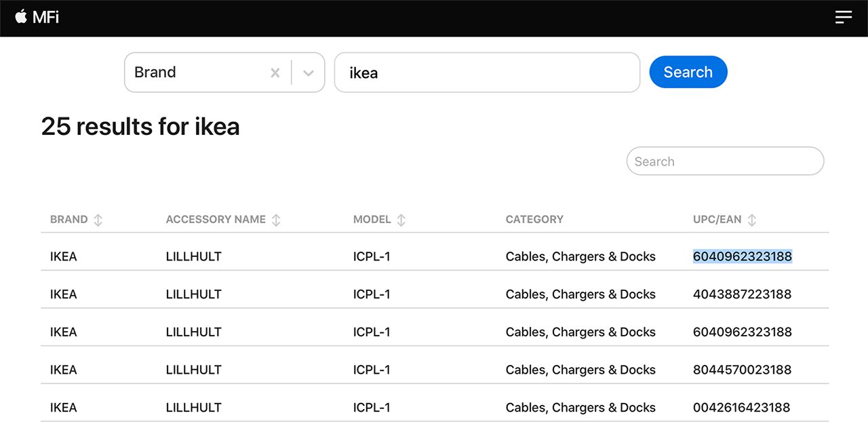Click ICPL-1 in the row with UPC 8044570023188
The height and width of the screenshot is (428, 868).
pos(372,370)
